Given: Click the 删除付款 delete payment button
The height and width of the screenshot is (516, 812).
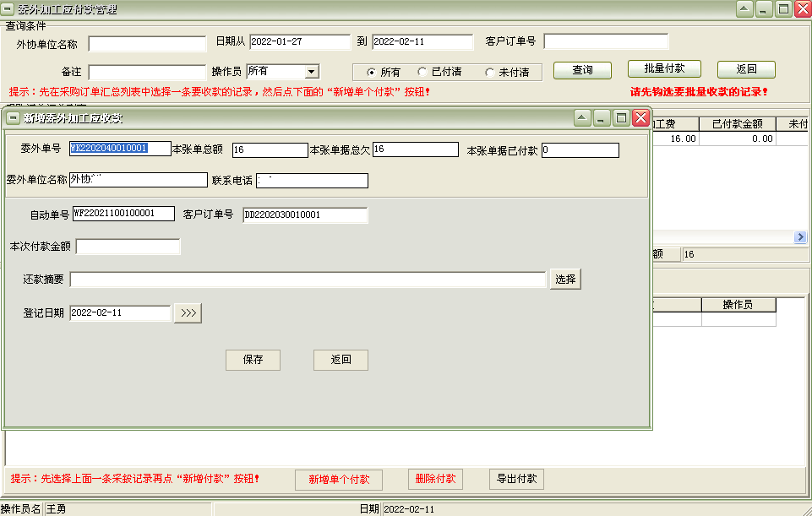Looking at the screenshot, I should [x=434, y=479].
